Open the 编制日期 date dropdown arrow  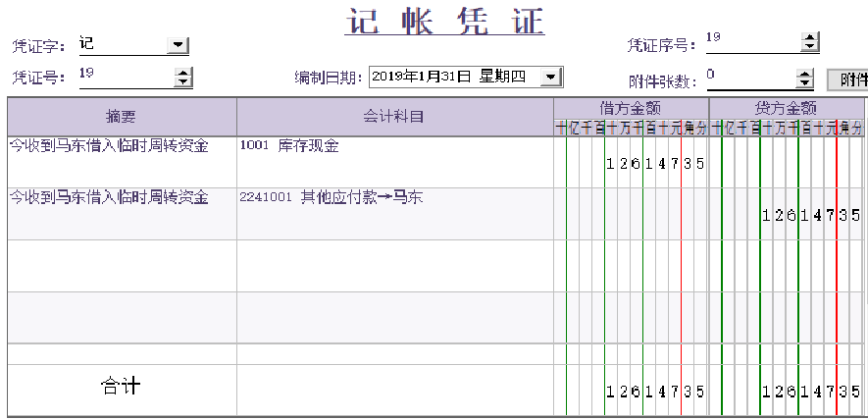point(550,77)
